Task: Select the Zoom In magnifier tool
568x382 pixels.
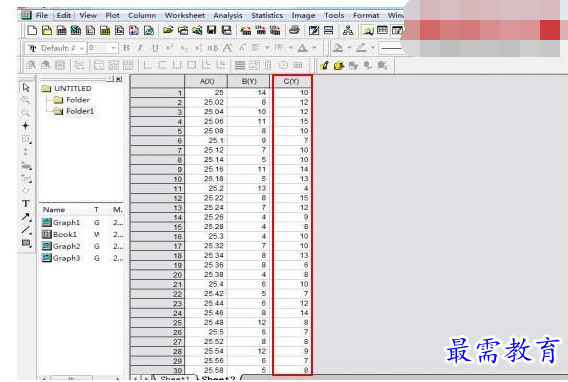Action: [x=26, y=100]
